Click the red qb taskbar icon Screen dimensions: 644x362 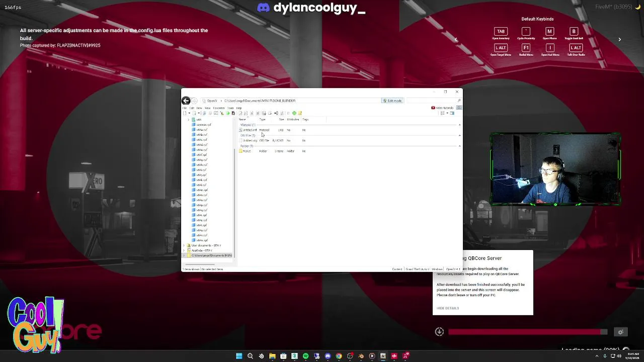394,356
